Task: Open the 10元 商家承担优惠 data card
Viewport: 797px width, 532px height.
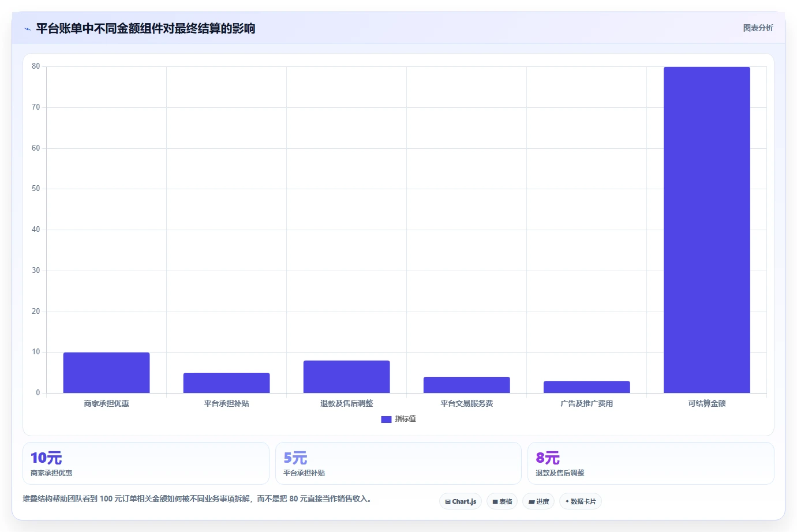Action: pyautogui.click(x=146, y=463)
